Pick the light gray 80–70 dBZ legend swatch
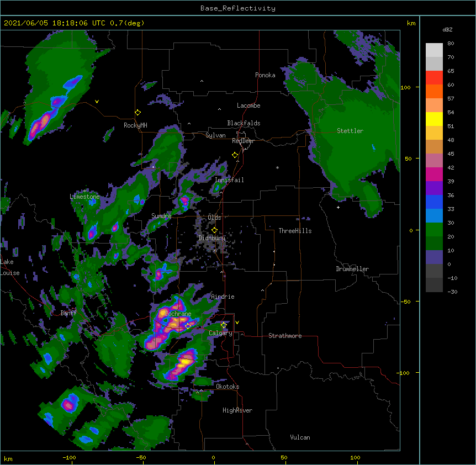Viewport: 476px width, 465px height. pos(434,50)
